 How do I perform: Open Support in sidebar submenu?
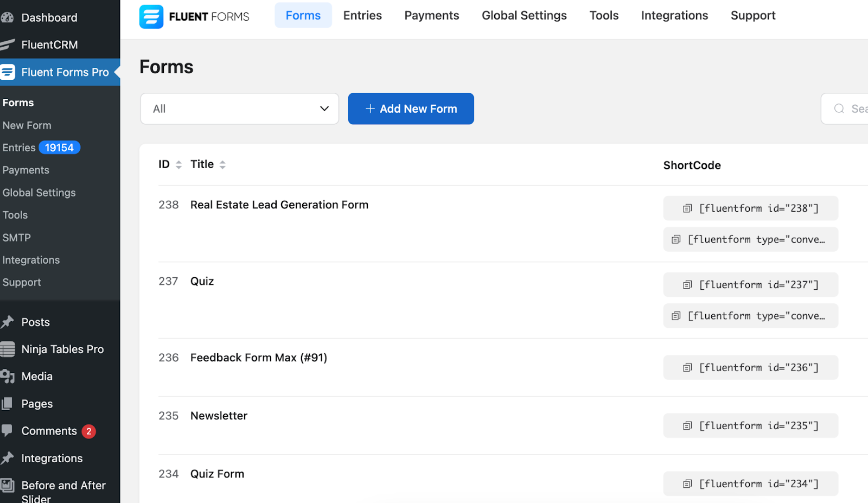[x=22, y=282]
